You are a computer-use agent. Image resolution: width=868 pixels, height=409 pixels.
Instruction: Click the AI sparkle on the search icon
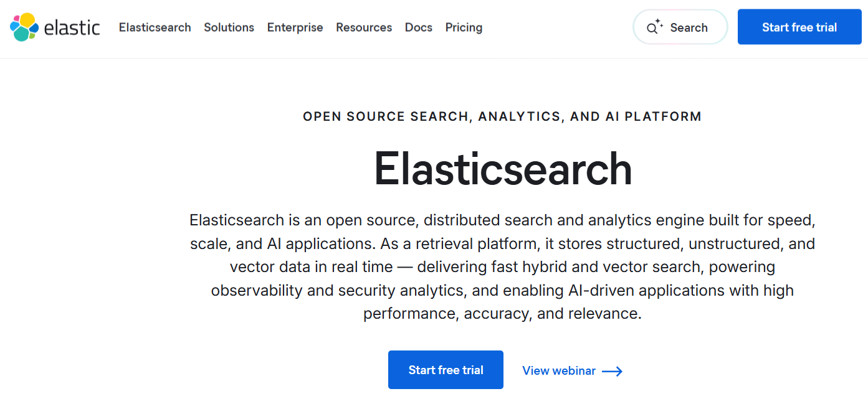coord(658,21)
